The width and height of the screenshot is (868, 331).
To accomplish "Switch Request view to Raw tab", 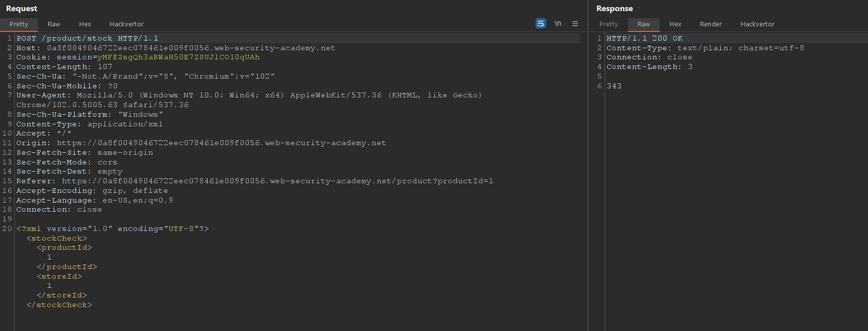I will tap(54, 24).
